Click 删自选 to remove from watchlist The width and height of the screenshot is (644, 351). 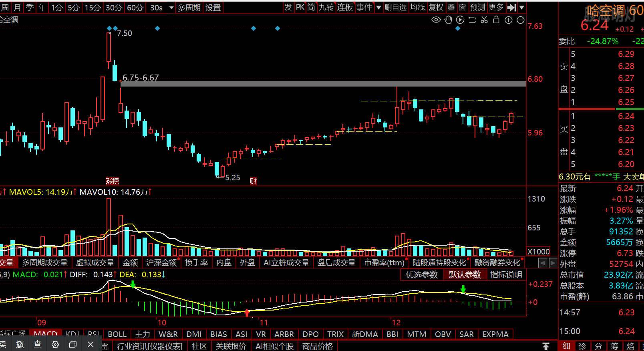395,7
